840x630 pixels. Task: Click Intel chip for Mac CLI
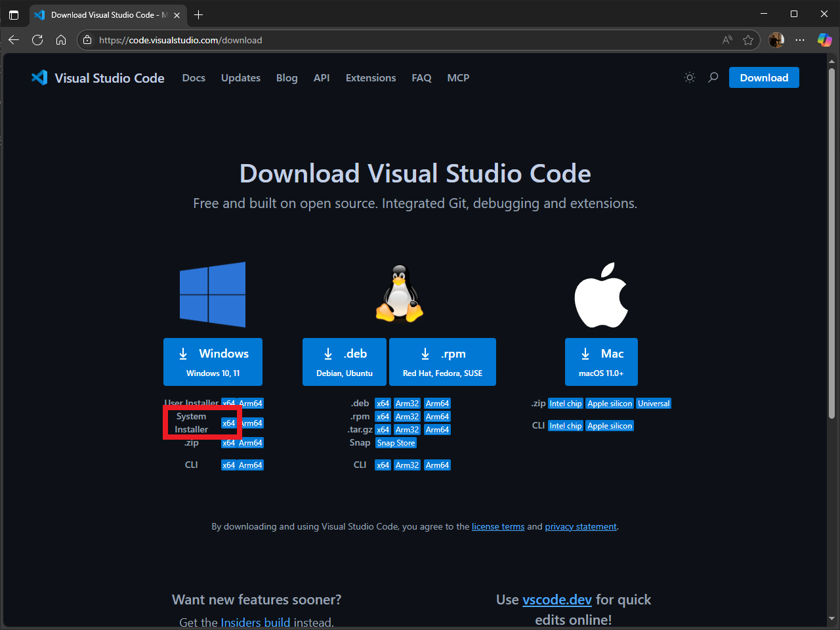coord(566,426)
